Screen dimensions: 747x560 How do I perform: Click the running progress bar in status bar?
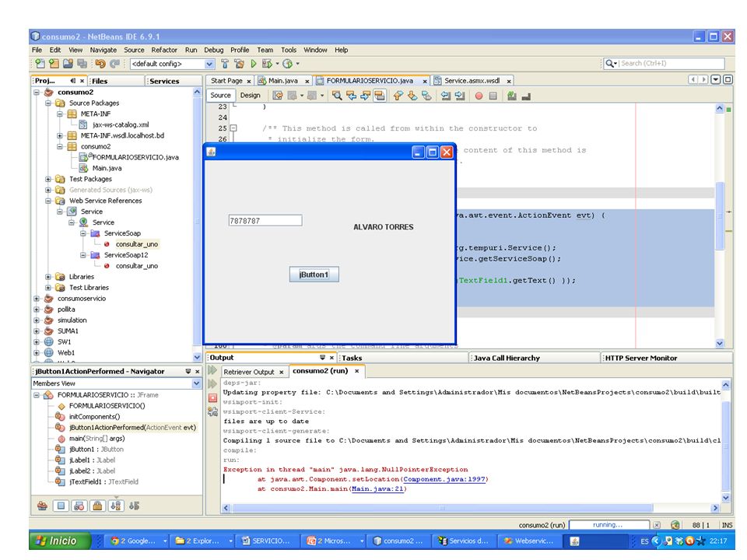click(608, 525)
